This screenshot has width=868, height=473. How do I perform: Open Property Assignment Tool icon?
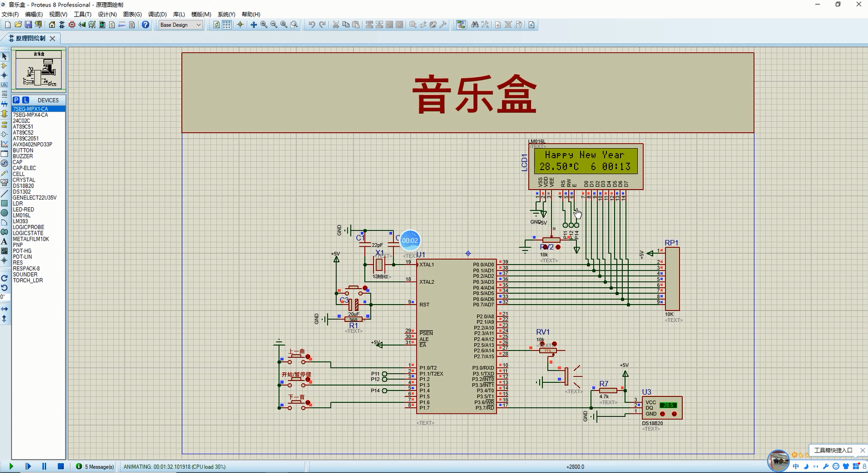tap(485, 25)
